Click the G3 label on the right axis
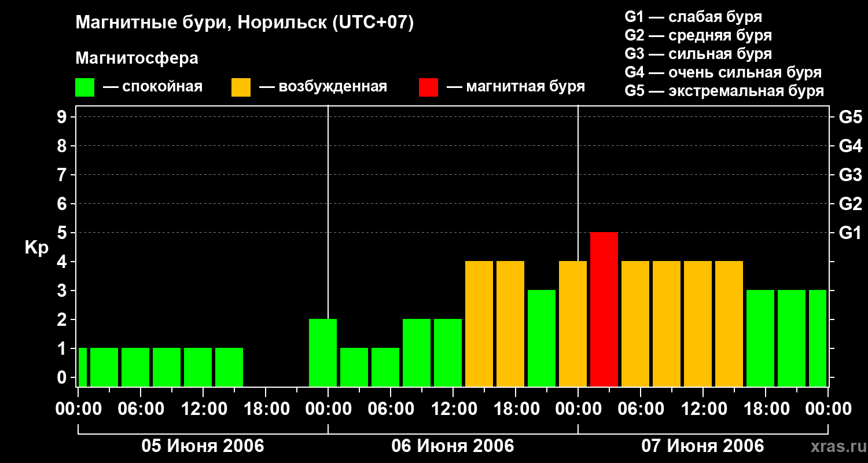Image resolution: width=868 pixels, height=463 pixels. coord(851,175)
